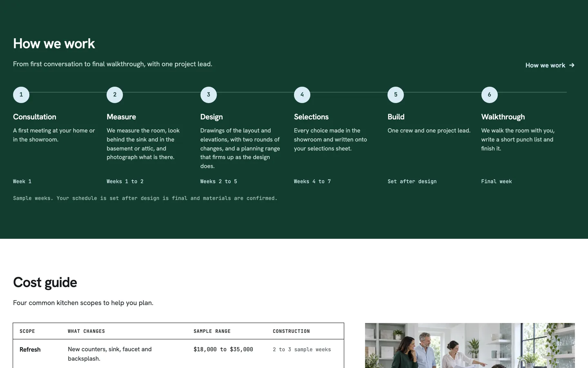The width and height of the screenshot is (588, 368).
Task: Click the "Four common kitchen scopes" subtitle
Action: point(83,303)
